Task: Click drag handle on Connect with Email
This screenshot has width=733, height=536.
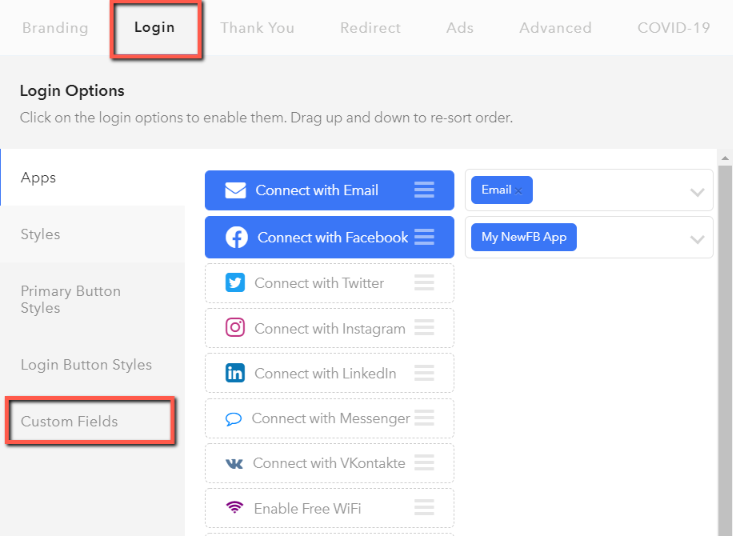Action: click(424, 190)
